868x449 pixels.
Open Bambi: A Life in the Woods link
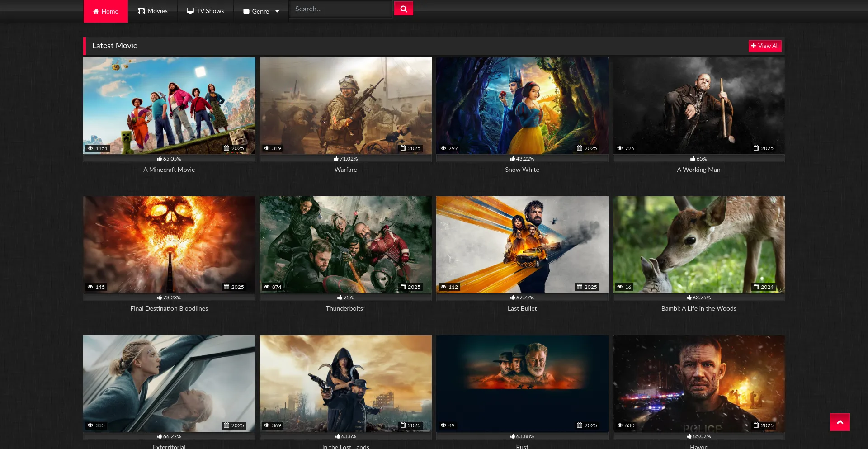click(x=698, y=308)
